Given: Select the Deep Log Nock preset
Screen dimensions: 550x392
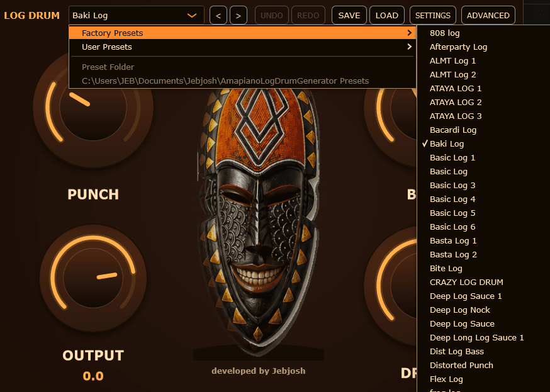Looking at the screenshot, I should pyautogui.click(x=484, y=310).
